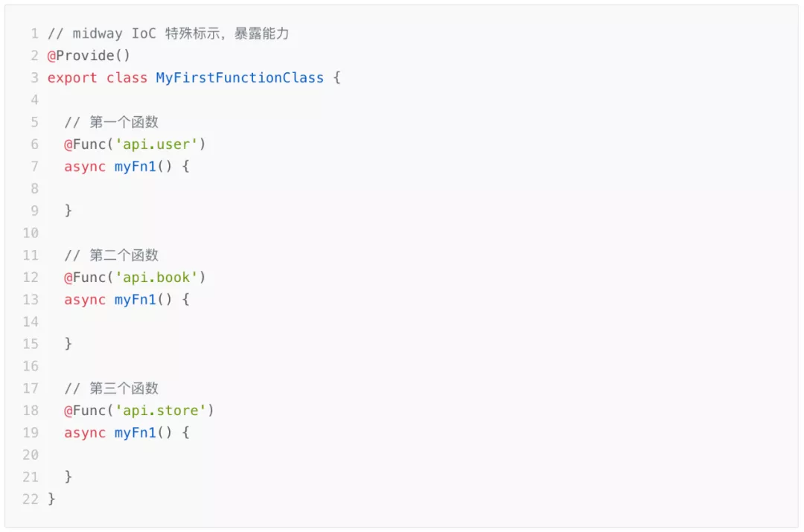Click the closing brace on line 22
Image resolution: width=804 pixels, height=532 pixels.
click(51, 499)
